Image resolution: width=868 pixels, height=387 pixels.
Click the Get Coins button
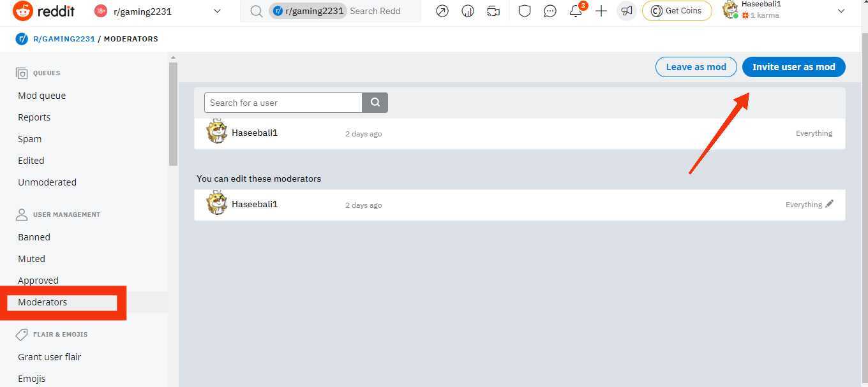click(x=677, y=10)
